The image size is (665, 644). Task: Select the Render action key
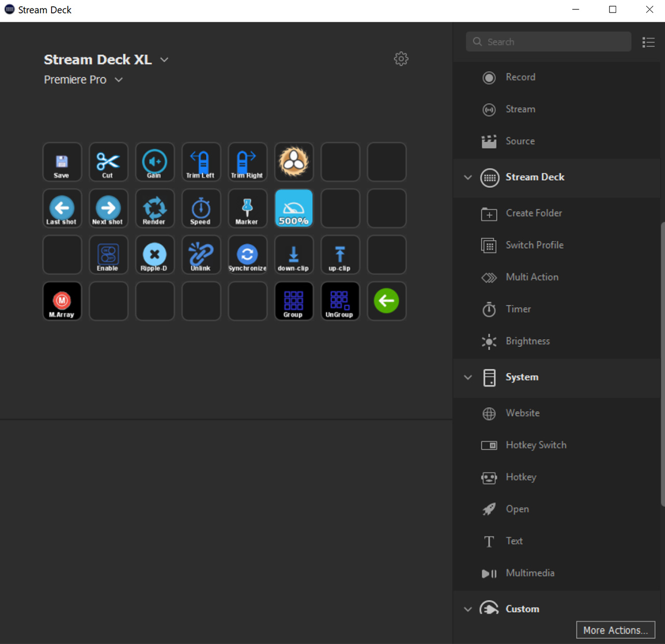[154, 208]
